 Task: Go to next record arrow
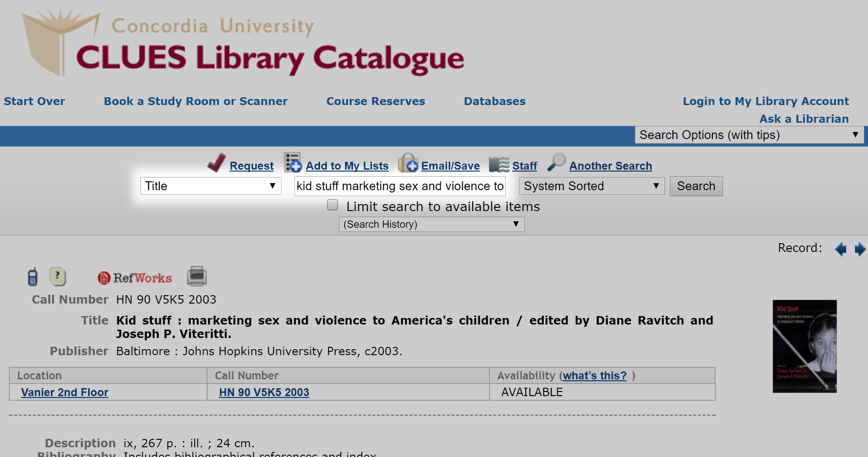pos(860,249)
